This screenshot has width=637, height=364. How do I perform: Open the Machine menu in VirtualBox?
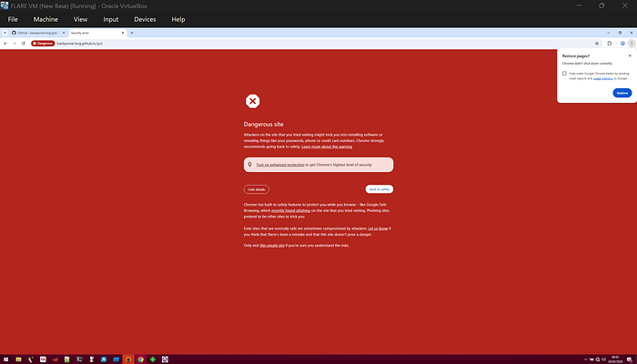(x=45, y=19)
